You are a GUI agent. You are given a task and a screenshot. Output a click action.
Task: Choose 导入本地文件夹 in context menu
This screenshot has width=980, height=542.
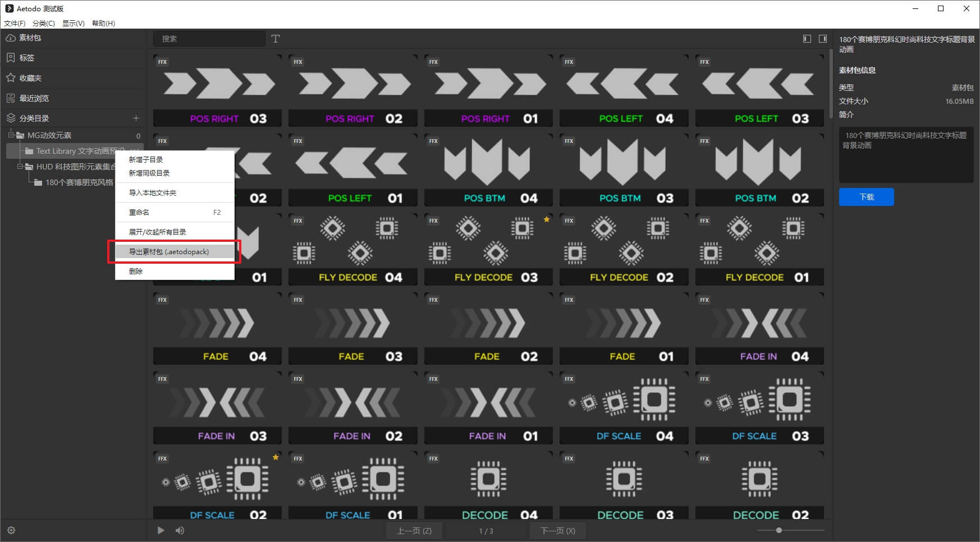[175, 192]
